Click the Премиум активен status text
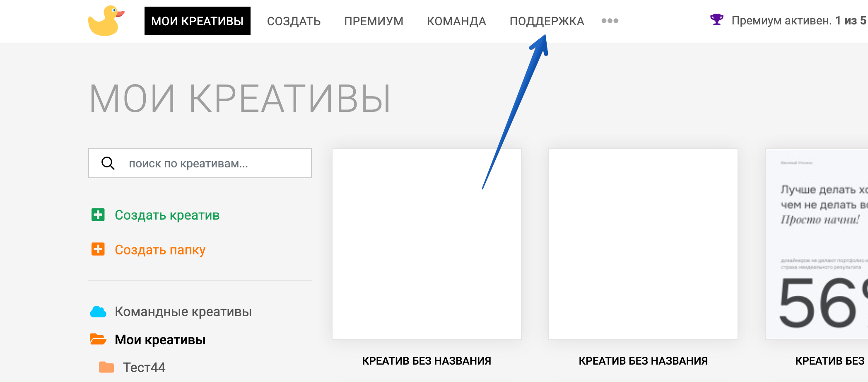Image resolution: width=868 pixels, height=382 pixels. [x=799, y=21]
